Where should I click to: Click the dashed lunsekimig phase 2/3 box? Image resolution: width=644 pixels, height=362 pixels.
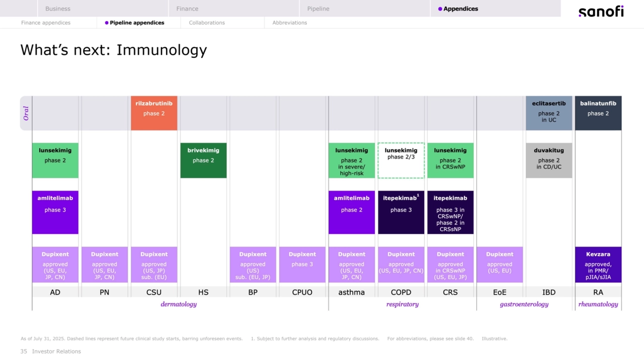tap(401, 160)
